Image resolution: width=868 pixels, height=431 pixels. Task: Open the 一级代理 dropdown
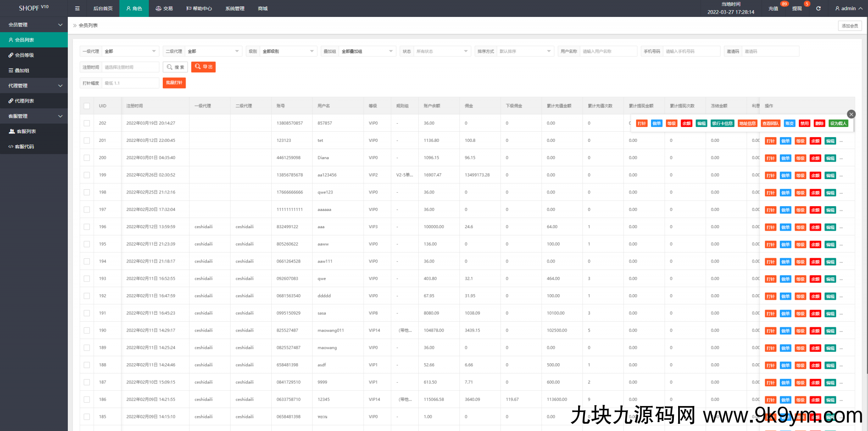click(x=130, y=51)
